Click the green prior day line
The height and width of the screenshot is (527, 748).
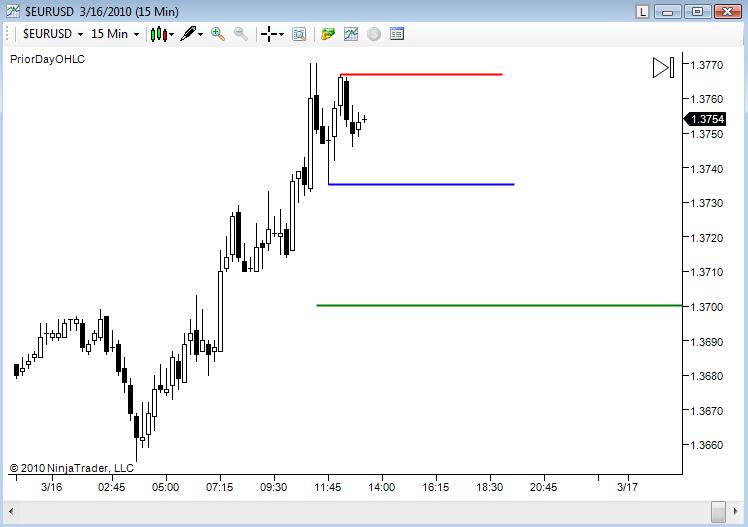[499, 305]
